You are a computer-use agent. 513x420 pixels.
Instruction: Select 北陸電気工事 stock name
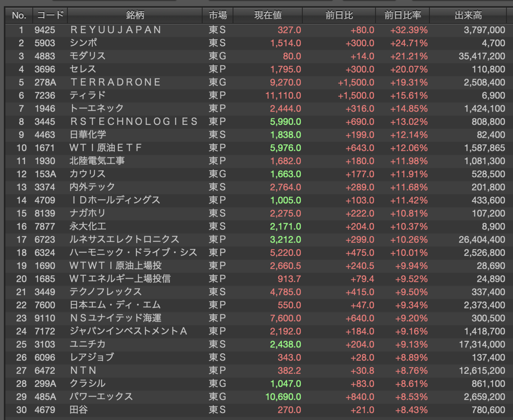97,161
